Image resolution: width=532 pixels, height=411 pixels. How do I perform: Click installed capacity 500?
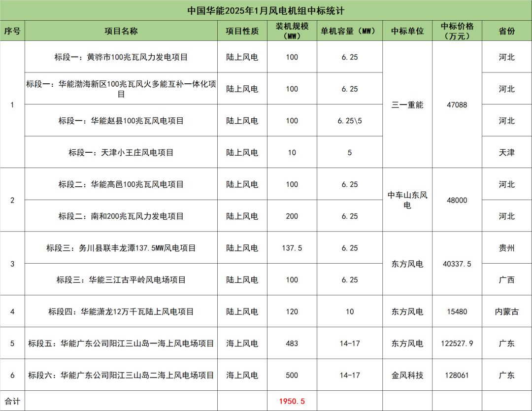[292, 375]
